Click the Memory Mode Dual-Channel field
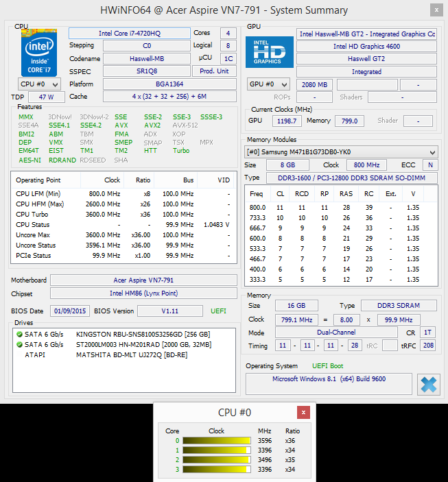 pos(336,333)
